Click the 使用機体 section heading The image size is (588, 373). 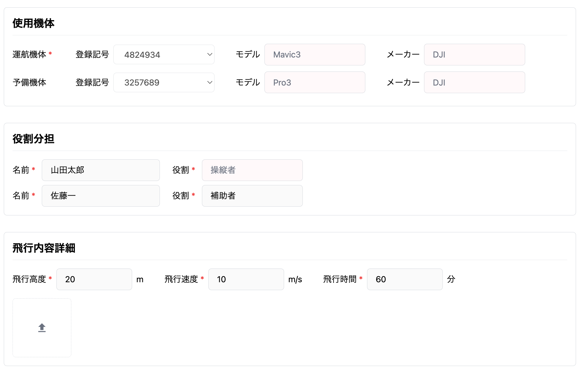[x=33, y=23]
